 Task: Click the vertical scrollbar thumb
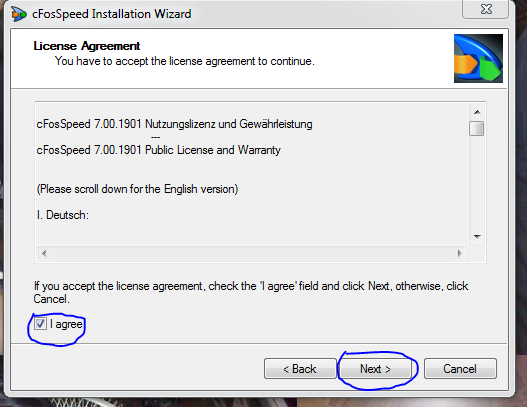point(477,128)
